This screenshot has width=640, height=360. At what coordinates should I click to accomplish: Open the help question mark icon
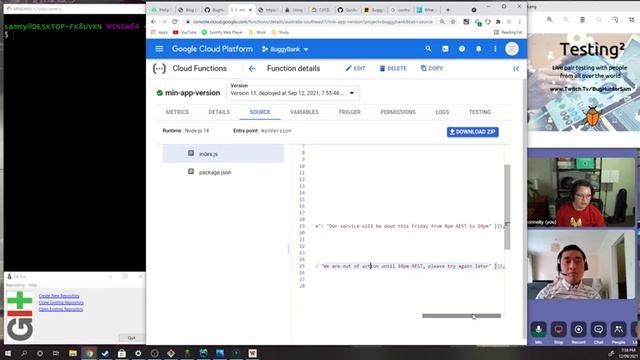pos(462,49)
